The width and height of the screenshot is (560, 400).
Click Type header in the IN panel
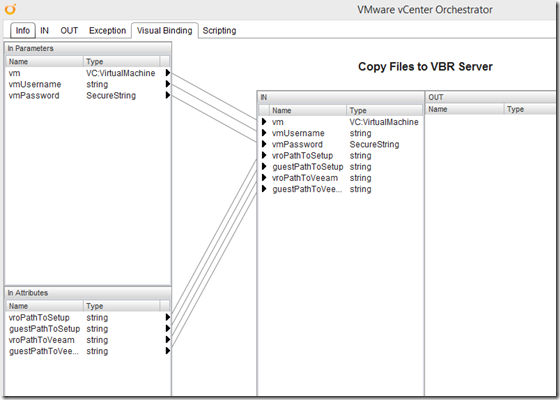click(x=384, y=110)
